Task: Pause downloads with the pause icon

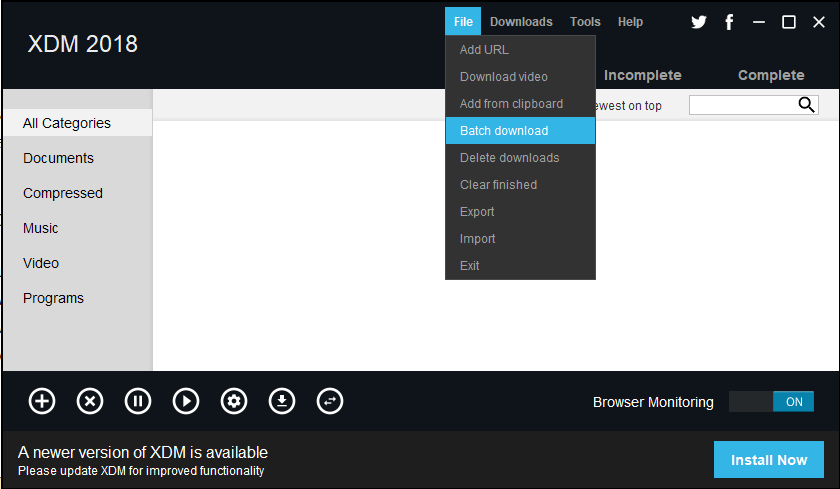Action: (x=138, y=401)
